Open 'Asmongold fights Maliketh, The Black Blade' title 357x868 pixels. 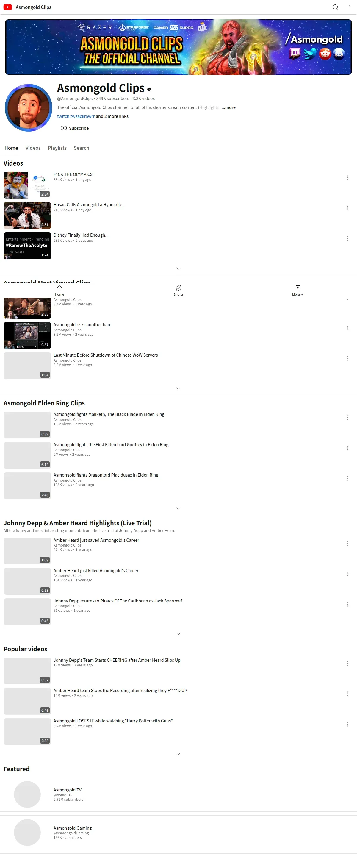[x=109, y=414]
